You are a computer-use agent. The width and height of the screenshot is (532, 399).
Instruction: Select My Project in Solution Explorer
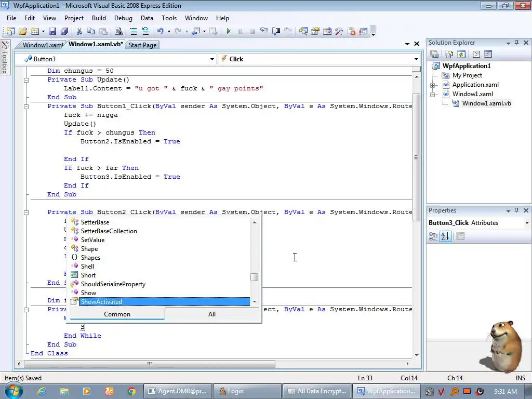tap(467, 75)
